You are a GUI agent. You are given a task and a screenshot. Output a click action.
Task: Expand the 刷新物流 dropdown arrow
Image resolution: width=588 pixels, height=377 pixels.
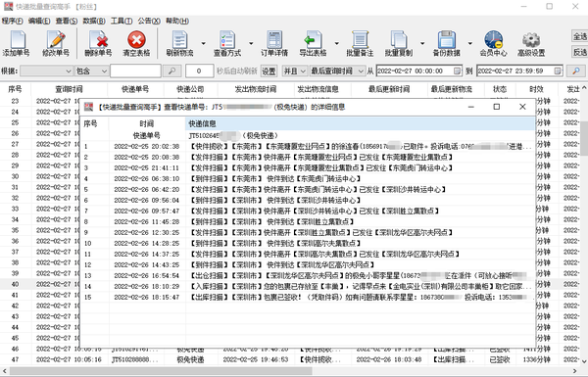(203, 43)
